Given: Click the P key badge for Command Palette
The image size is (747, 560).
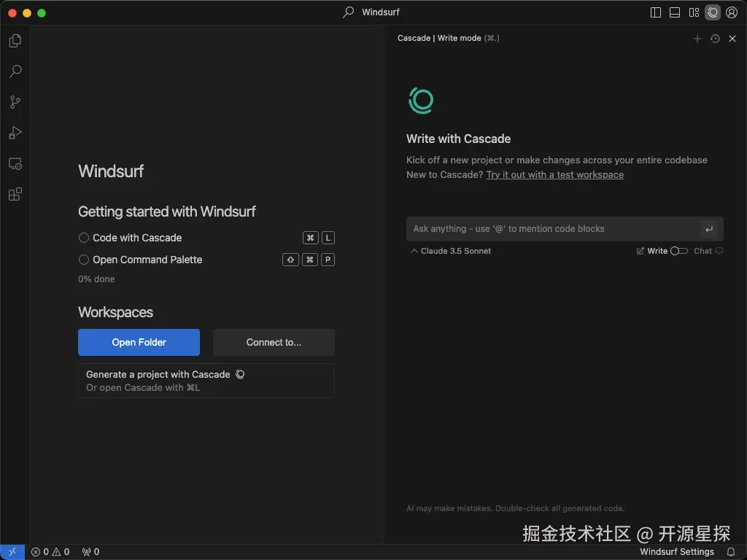Looking at the screenshot, I should [328, 260].
